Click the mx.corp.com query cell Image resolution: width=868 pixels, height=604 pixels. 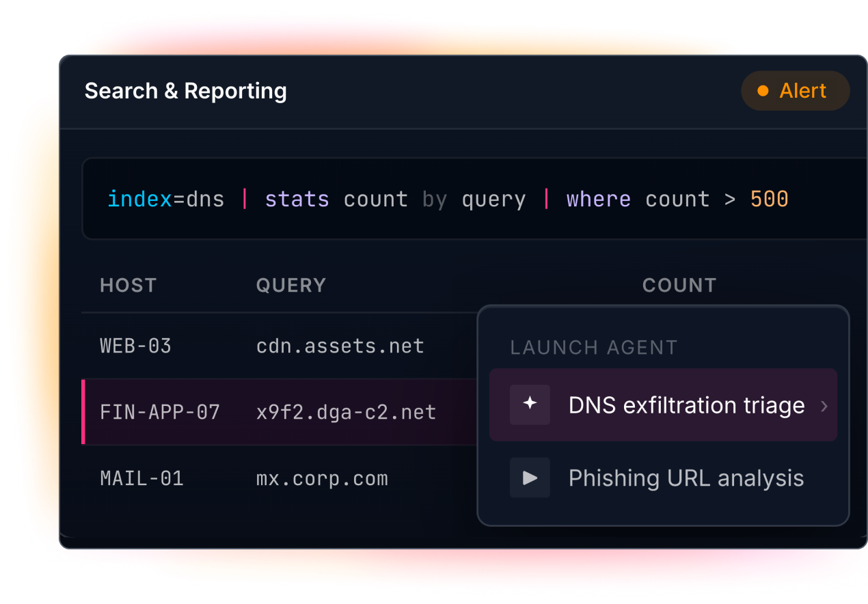[322, 478]
